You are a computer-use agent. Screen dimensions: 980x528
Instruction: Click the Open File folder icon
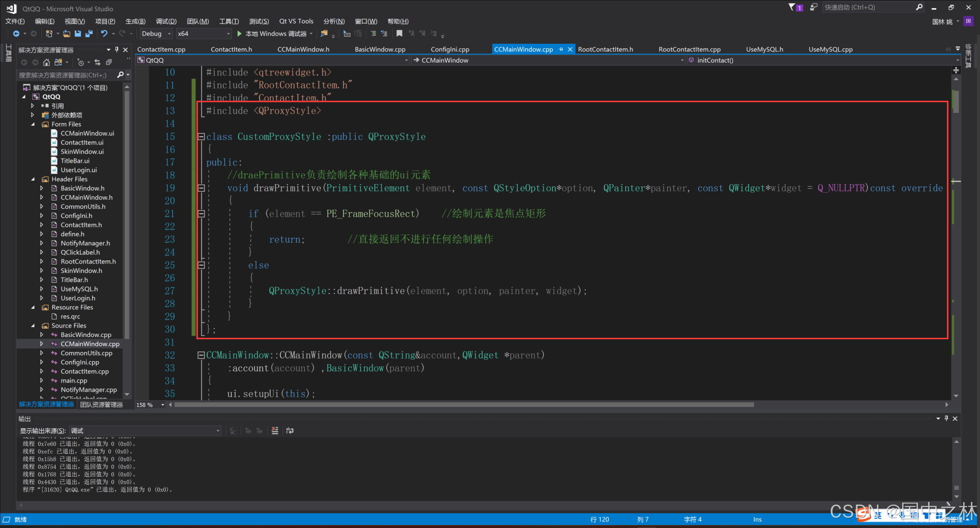click(x=67, y=34)
